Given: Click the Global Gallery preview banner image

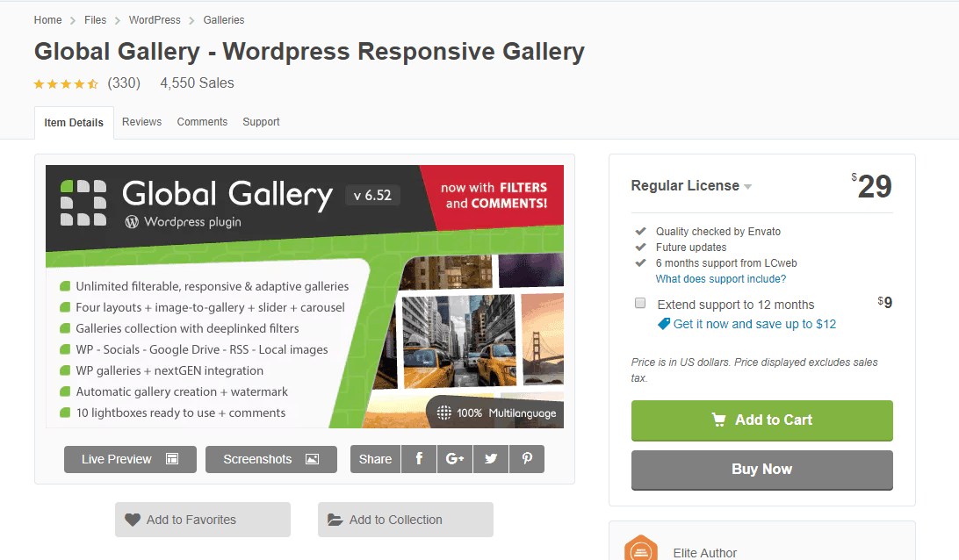Looking at the screenshot, I should (305, 297).
